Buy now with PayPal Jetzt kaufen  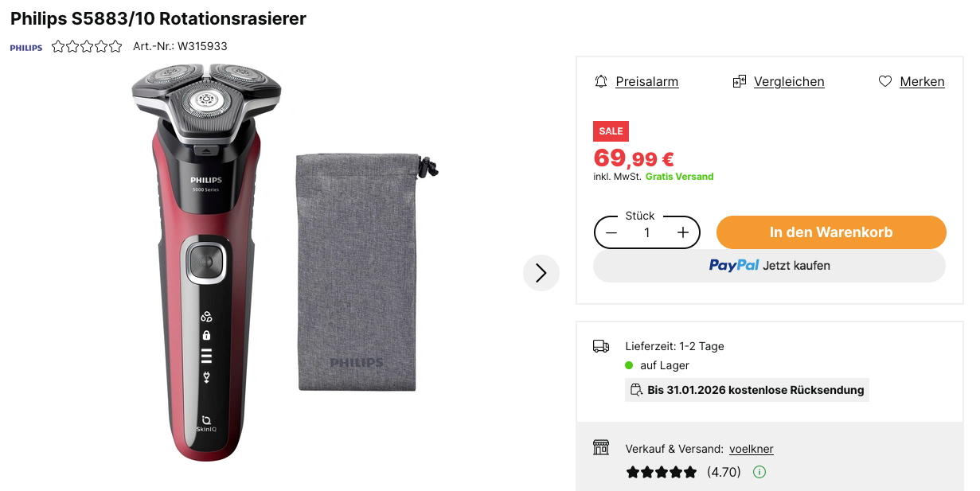point(769,266)
